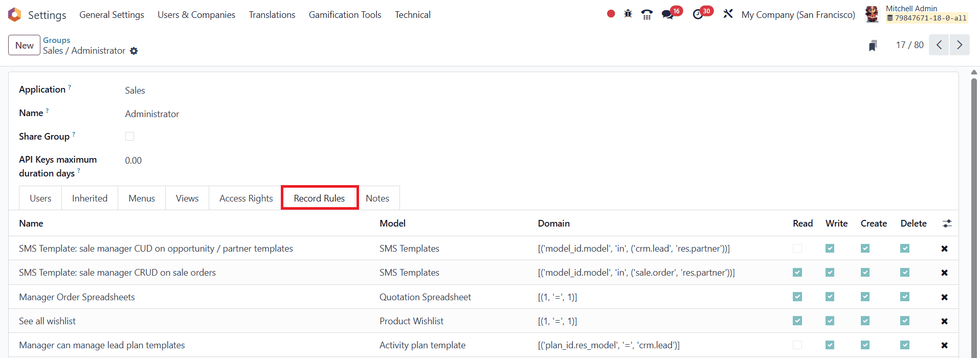Switch to the Notes tab
This screenshot has height=358, width=980.
[377, 198]
